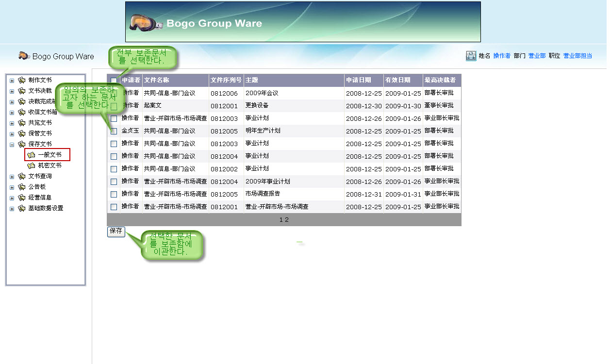The width and height of the screenshot is (611, 364).
Task: Click the folder icon beside 制作文书
Action: pyautogui.click(x=21, y=80)
